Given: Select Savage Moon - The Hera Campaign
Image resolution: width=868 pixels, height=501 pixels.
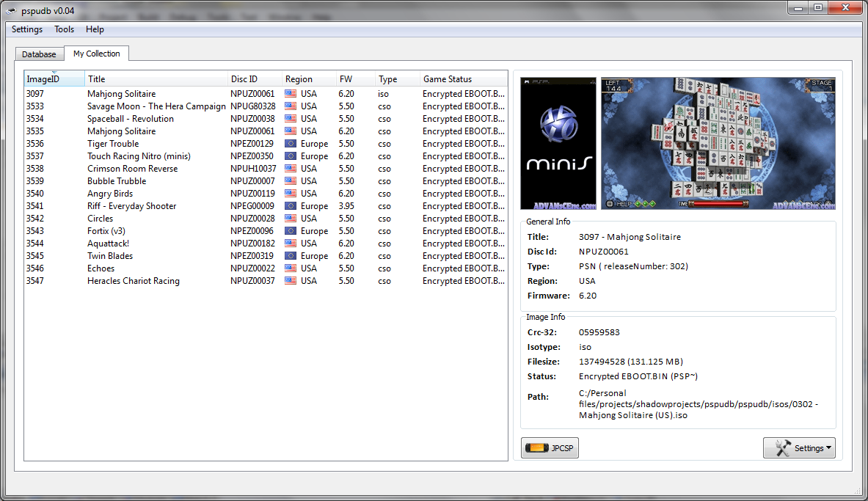Looking at the screenshot, I should 266,106.
